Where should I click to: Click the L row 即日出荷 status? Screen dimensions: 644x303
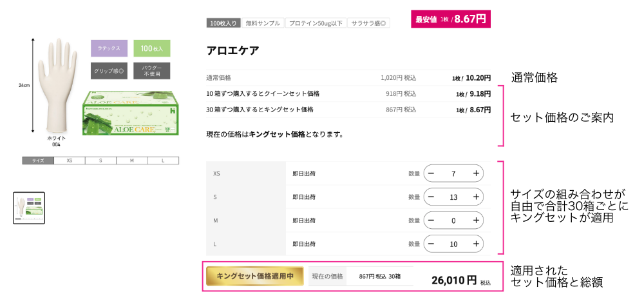coord(304,244)
